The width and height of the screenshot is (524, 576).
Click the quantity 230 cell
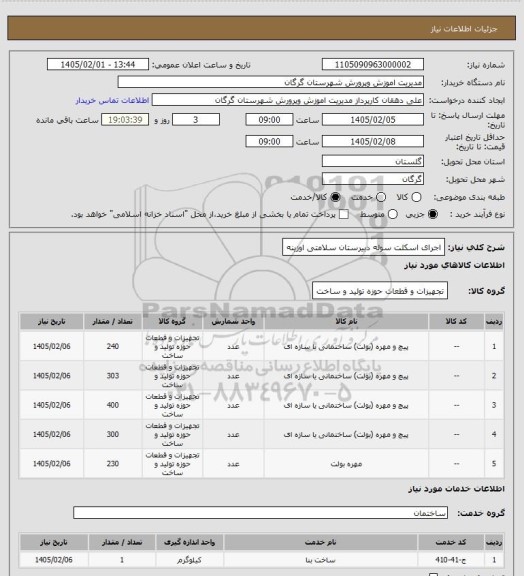point(112,464)
